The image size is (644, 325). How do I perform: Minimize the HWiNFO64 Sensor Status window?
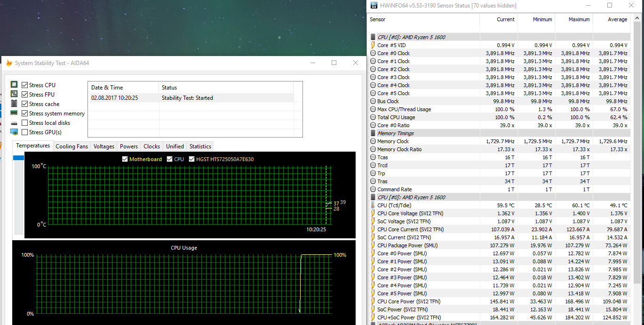pos(588,5)
